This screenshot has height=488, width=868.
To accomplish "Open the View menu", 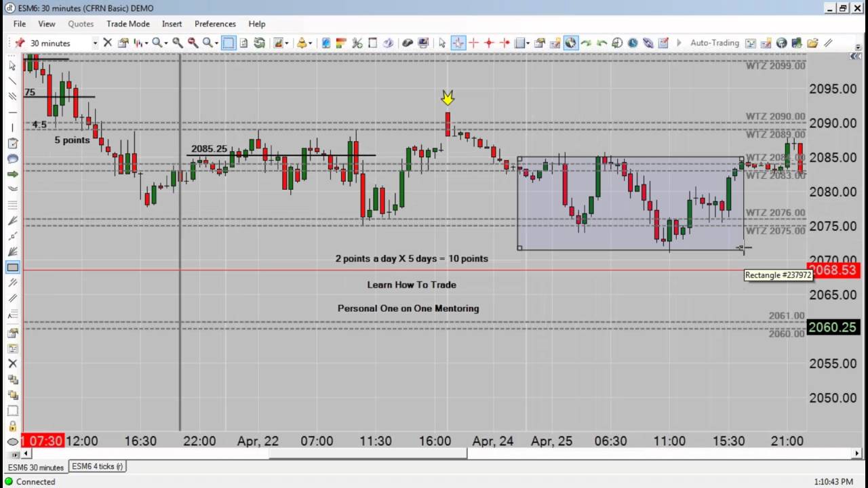I will pos(47,24).
